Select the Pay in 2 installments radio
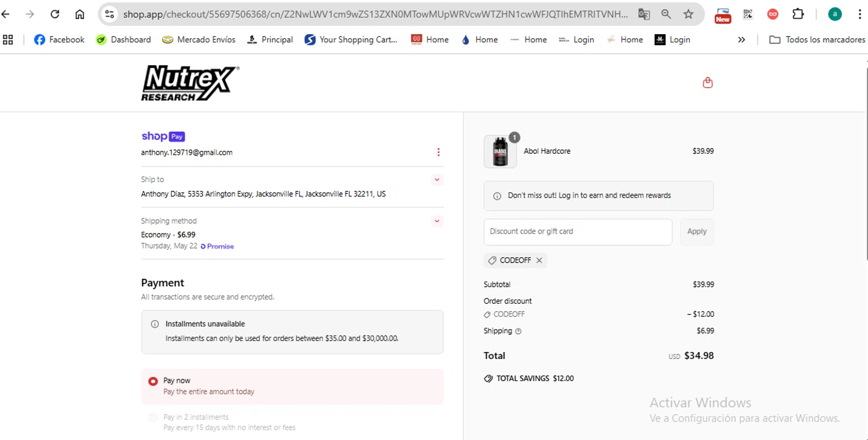 pyautogui.click(x=153, y=417)
